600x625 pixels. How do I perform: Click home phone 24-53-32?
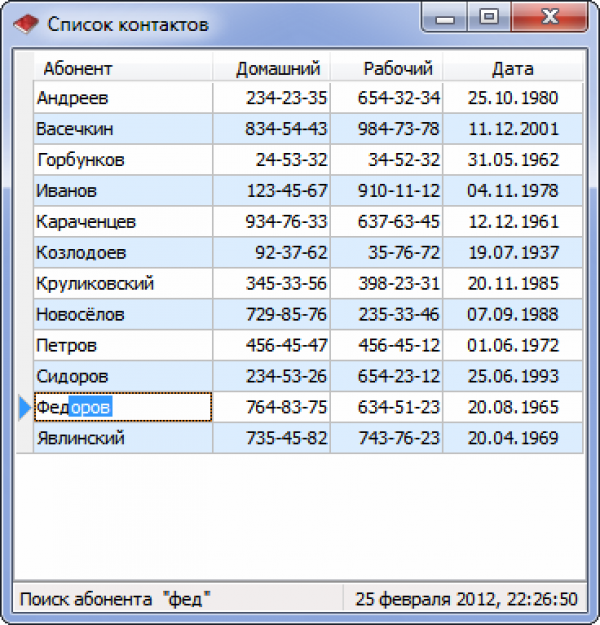(271, 159)
